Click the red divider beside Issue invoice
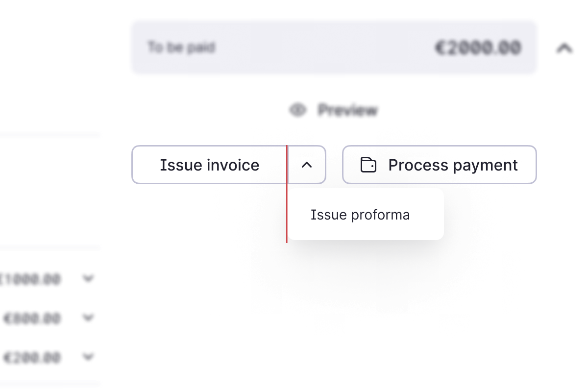 pyautogui.click(x=287, y=194)
